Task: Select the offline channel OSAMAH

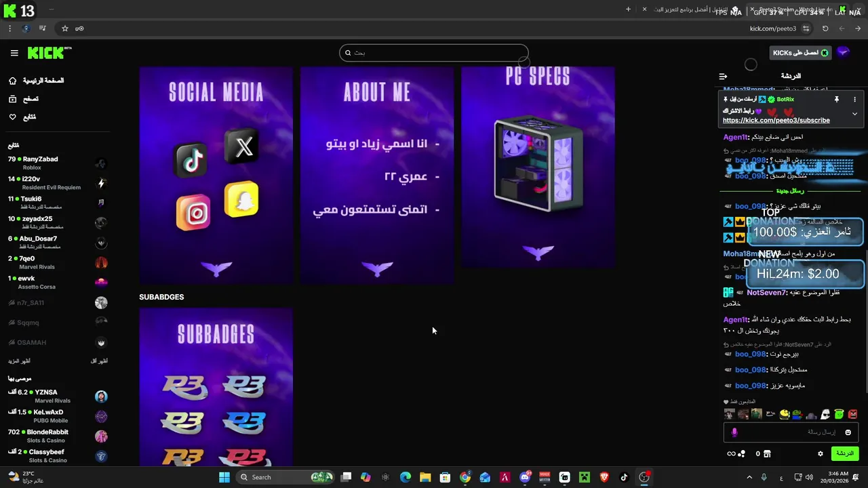Action: click(57, 342)
